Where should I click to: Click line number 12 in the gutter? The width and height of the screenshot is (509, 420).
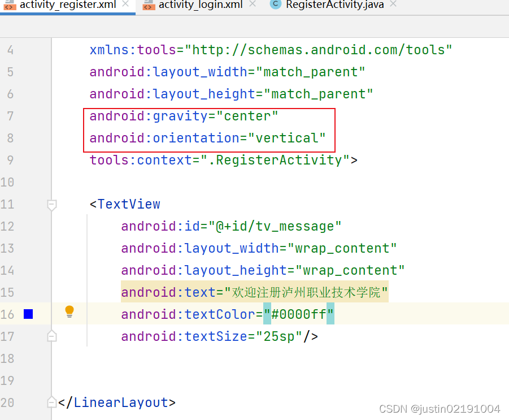pos(7,226)
